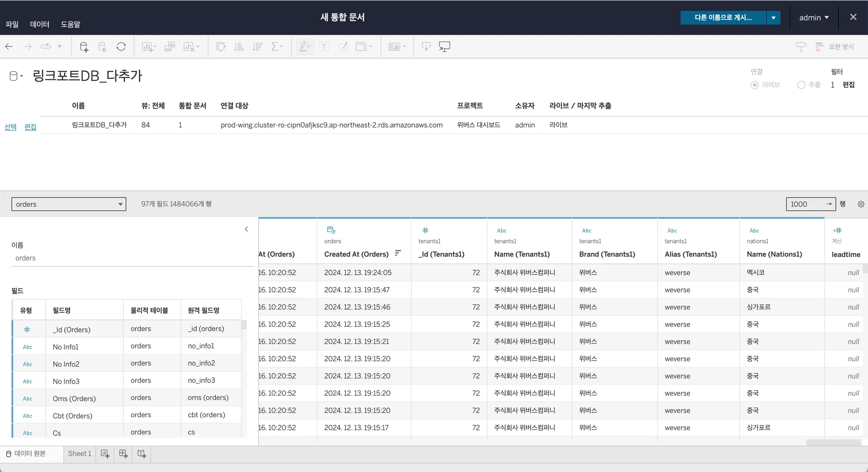This screenshot has width=868, height=472.
Task: Click the presentation mode icon
Action: point(444,47)
